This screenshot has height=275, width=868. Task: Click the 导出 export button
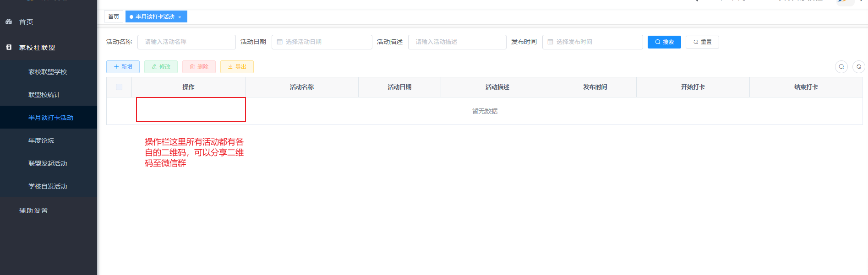click(x=237, y=67)
